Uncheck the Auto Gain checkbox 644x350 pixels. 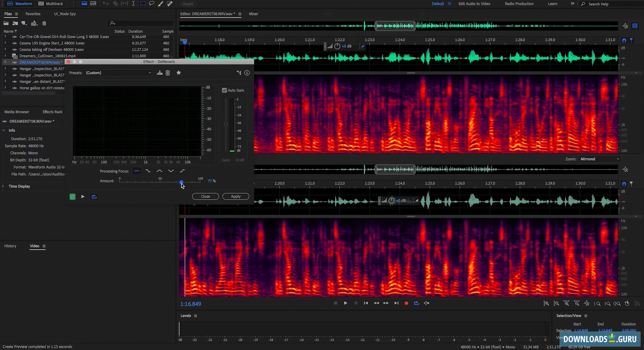click(x=224, y=90)
